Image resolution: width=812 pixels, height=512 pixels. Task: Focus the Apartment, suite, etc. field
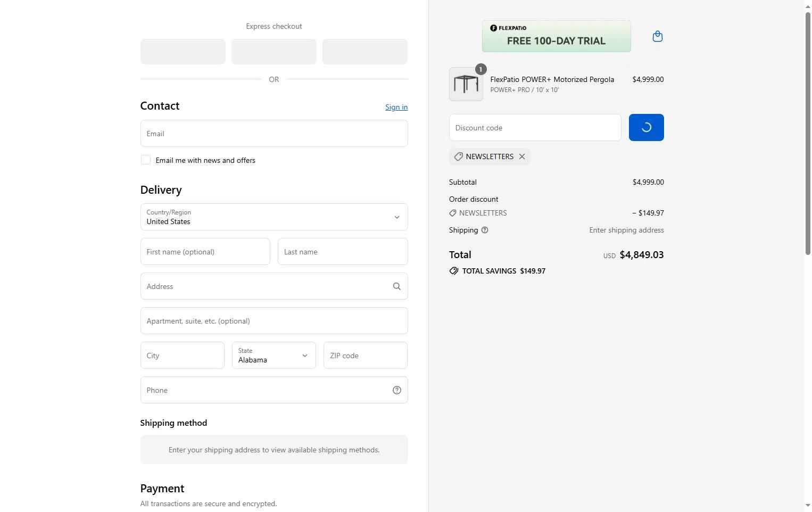point(274,321)
